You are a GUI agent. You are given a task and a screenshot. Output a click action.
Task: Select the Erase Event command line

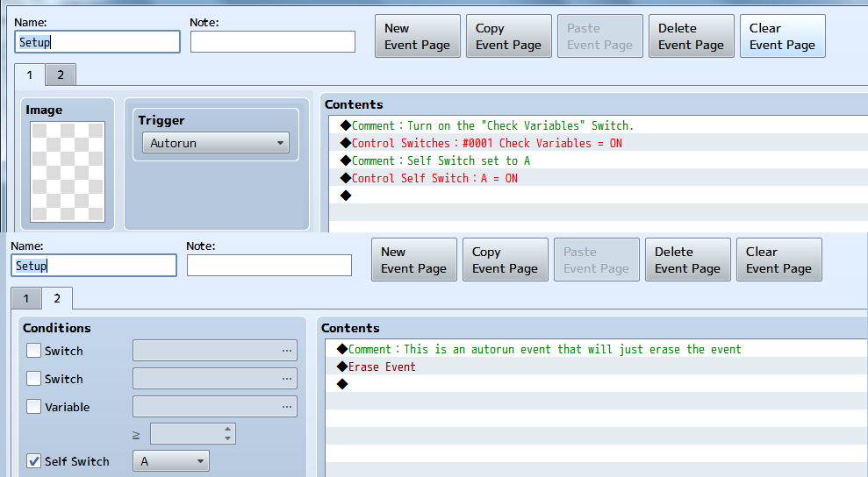coord(382,367)
